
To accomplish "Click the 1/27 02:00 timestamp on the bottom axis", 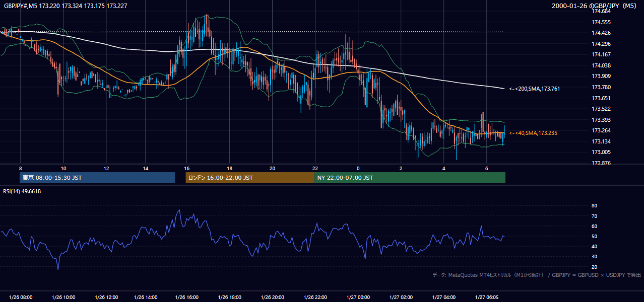I will click(401, 297).
